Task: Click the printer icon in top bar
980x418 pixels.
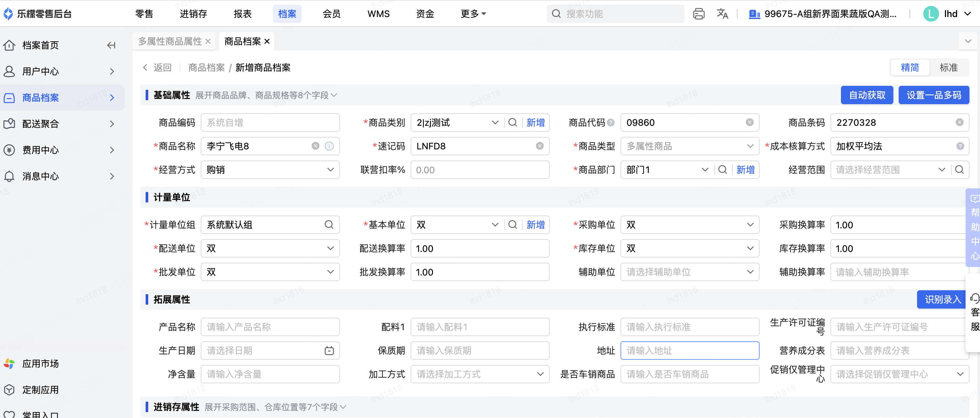Action: click(699, 14)
